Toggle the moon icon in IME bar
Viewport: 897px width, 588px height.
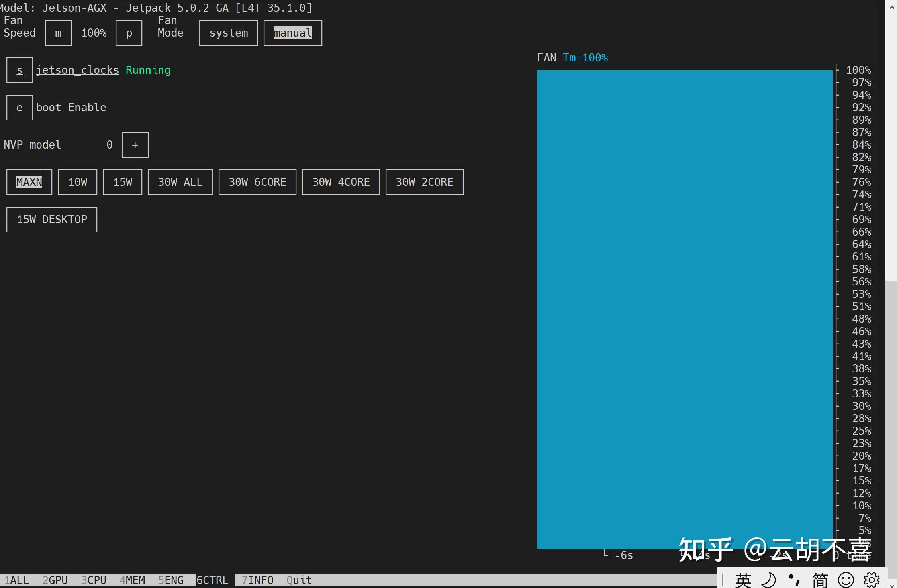(x=768, y=580)
